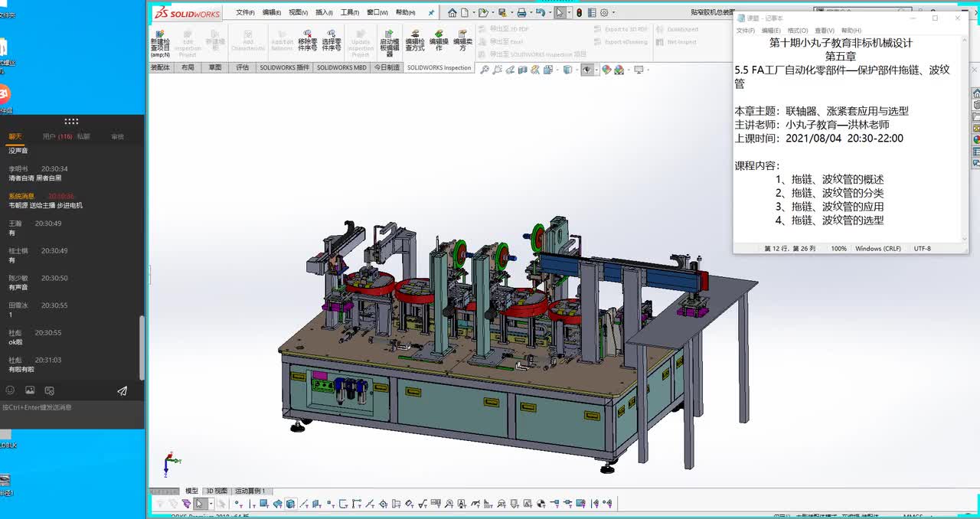Screen dimensions: 980x519
Task: Open the 视图 View menu in SolidWorks
Action: coord(298,13)
